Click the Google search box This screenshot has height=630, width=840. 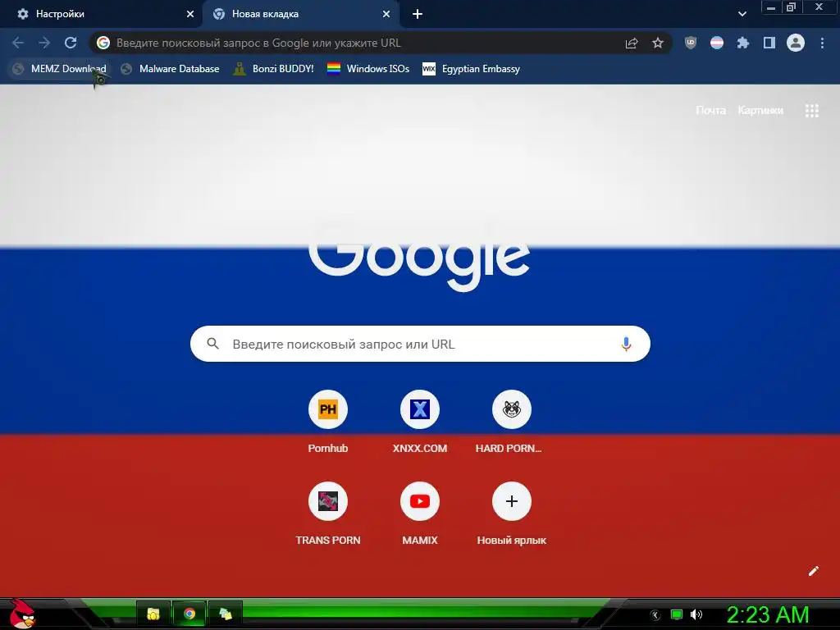point(420,344)
